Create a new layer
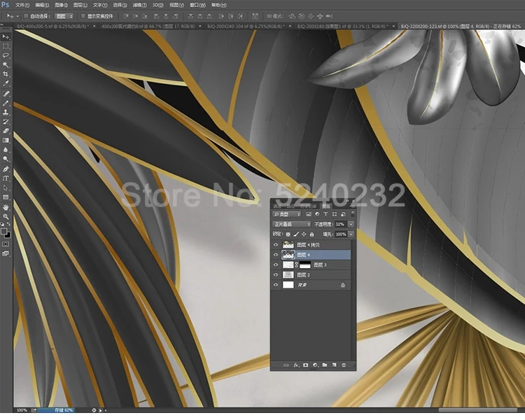 tap(334, 365)
